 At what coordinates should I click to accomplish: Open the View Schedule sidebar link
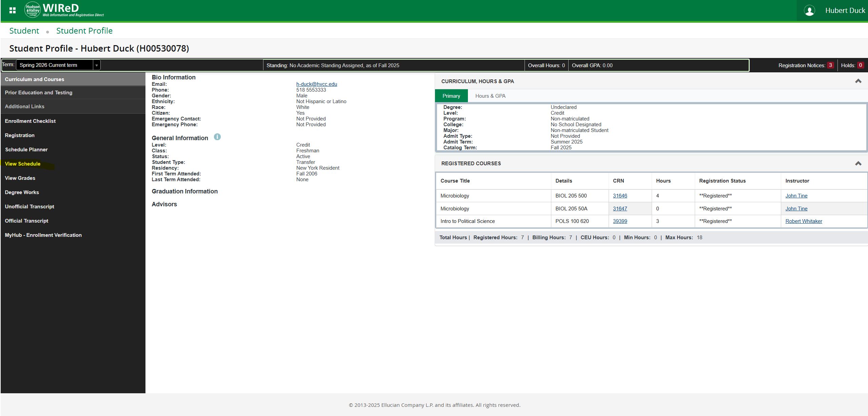point(22,164)
